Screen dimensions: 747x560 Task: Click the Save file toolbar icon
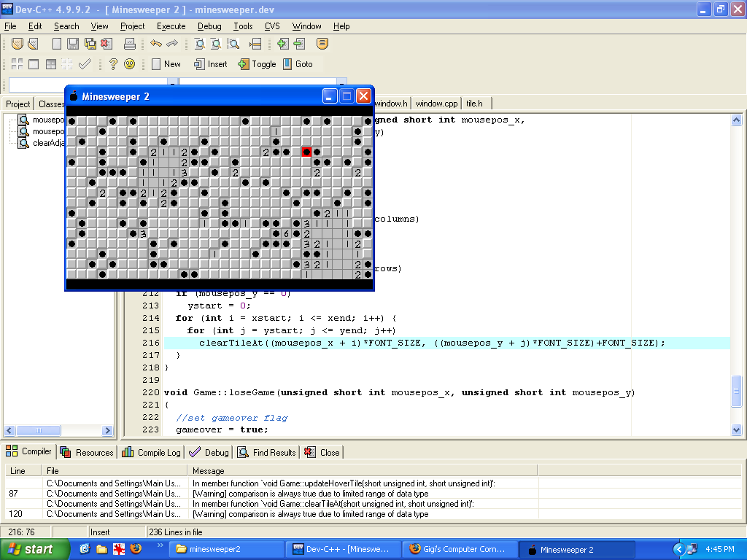click(73, 44)
